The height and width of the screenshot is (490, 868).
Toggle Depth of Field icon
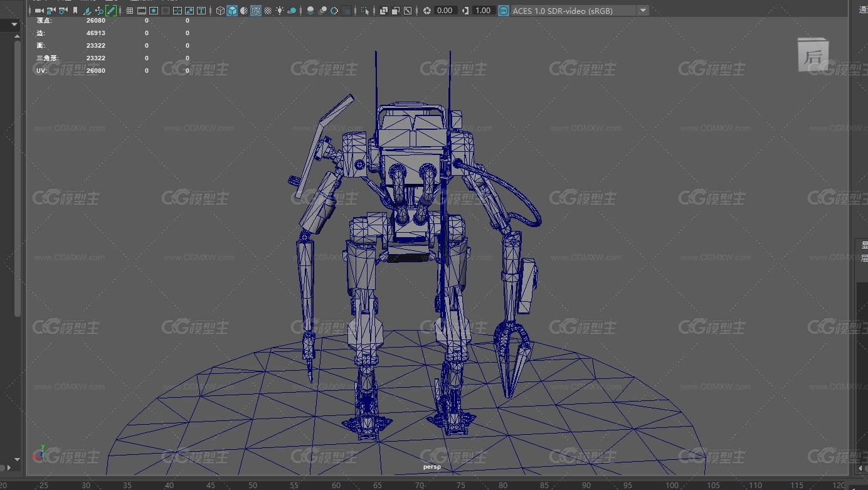coord(347,11)
